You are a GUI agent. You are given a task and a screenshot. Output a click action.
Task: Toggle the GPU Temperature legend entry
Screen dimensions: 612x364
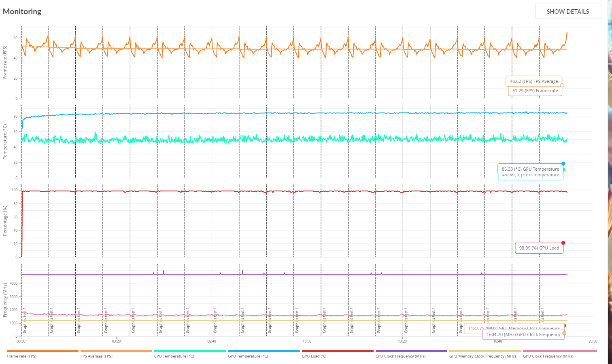(x=248, y=356)
